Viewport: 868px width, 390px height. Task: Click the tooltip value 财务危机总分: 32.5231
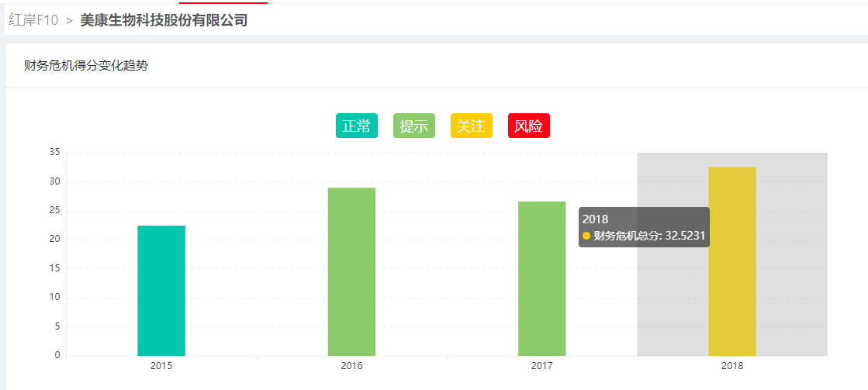(x=649, y=236)
